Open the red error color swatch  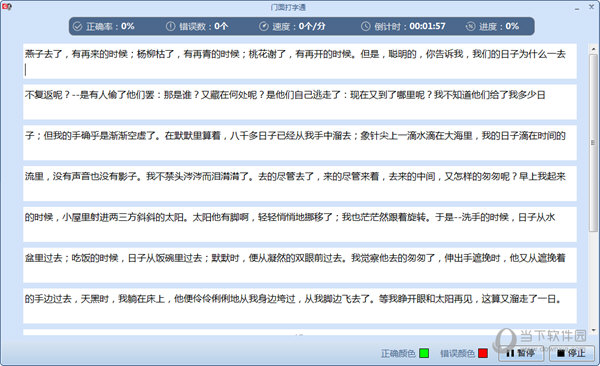coord(483,353)
